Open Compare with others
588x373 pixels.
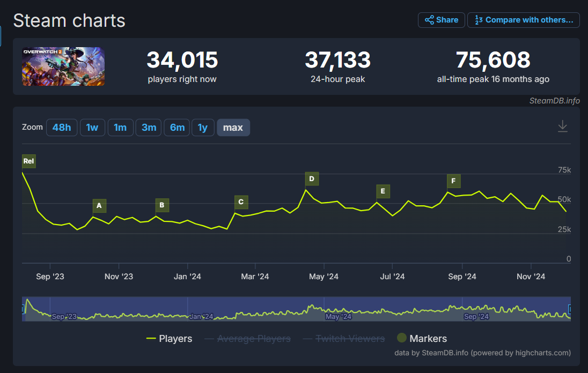click(524, 20)
